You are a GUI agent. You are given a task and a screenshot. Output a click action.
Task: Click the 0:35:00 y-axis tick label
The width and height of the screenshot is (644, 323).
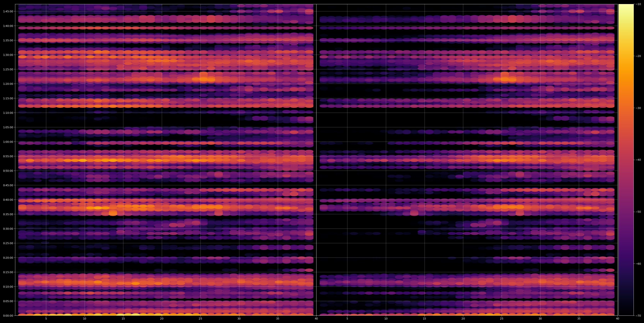point(8,214)
